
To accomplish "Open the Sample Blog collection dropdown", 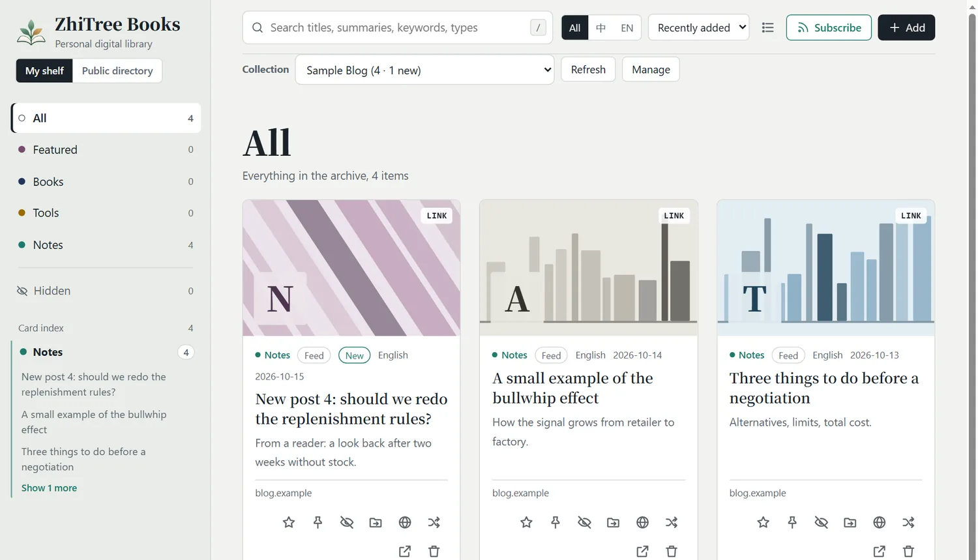I will (424, 70).
